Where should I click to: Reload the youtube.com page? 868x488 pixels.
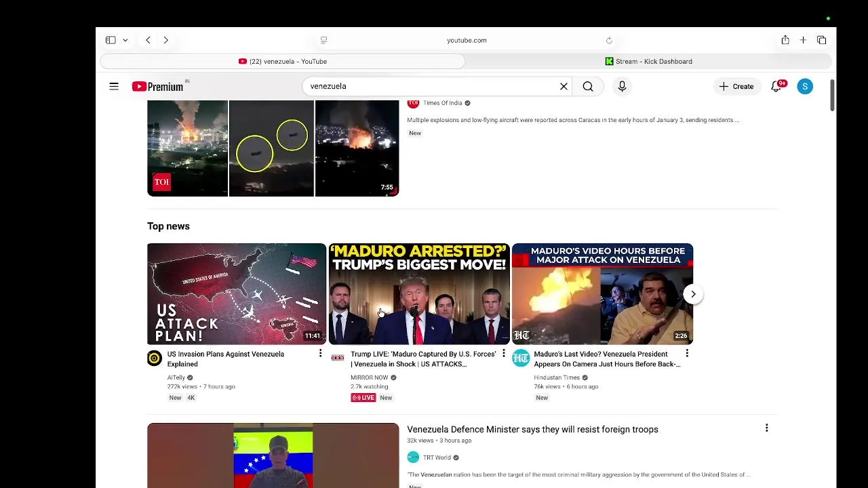[609, 40]
